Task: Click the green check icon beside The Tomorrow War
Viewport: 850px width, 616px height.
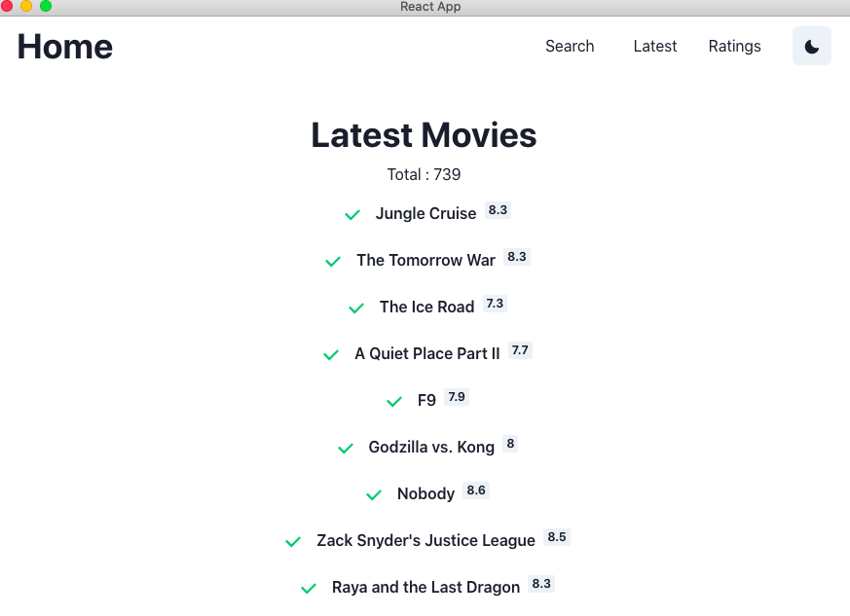Action: (x=333, y=262)
